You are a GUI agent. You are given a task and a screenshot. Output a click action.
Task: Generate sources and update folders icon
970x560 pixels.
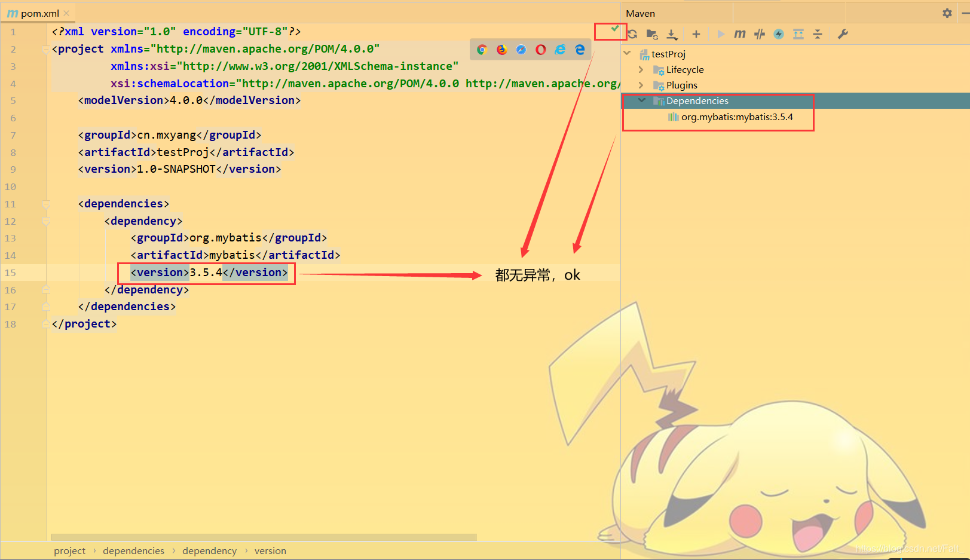click(652, 34)
